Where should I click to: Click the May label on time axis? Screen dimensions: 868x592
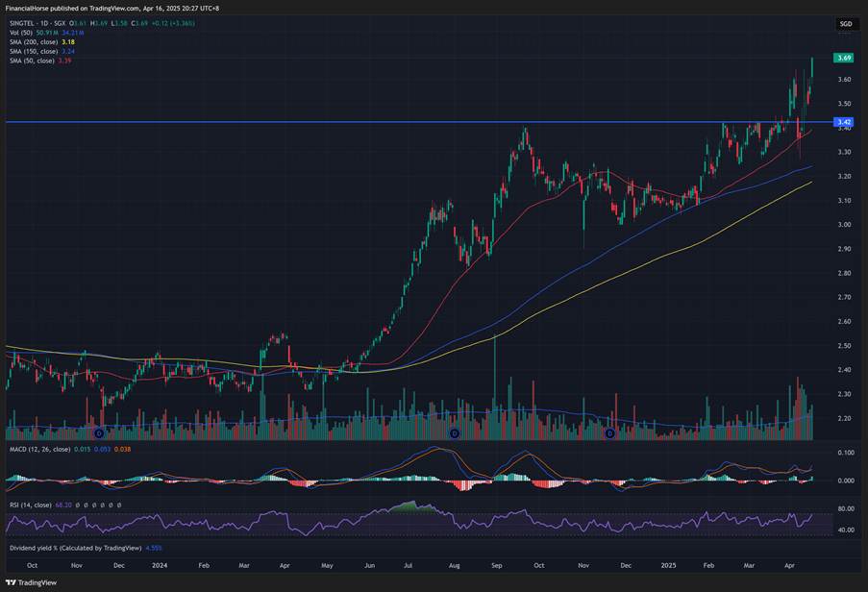pyautogui.click(x=327, y=565)
